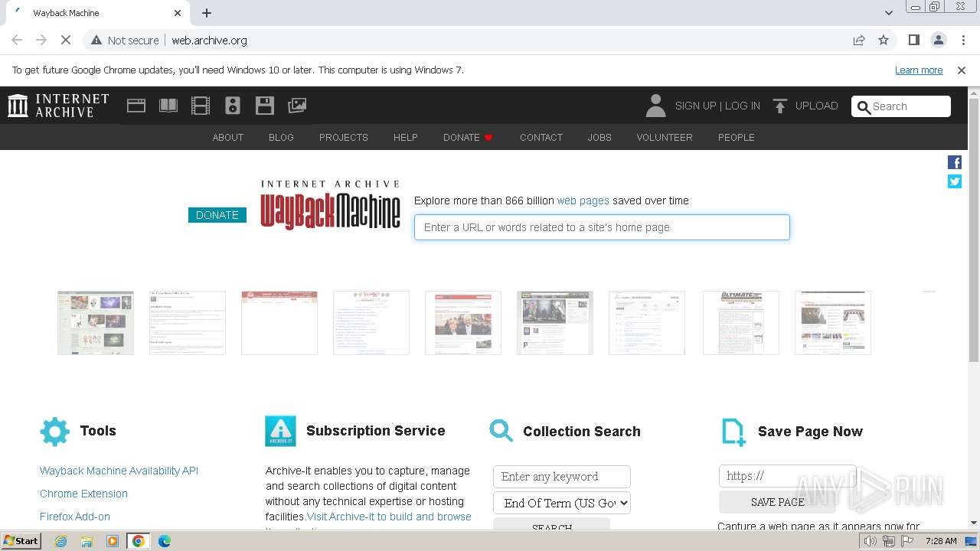
Task: Open the JOBS menu item
Action: (599, 138)
